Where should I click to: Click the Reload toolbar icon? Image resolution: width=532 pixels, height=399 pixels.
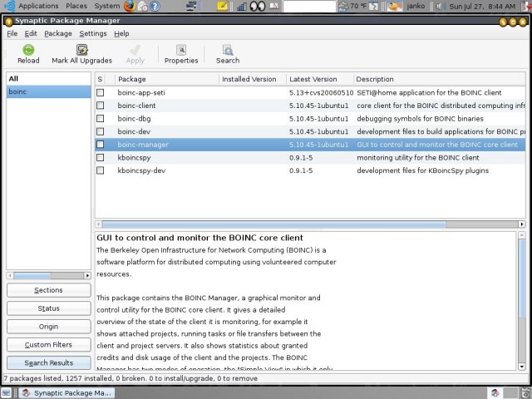coord(28,50)
